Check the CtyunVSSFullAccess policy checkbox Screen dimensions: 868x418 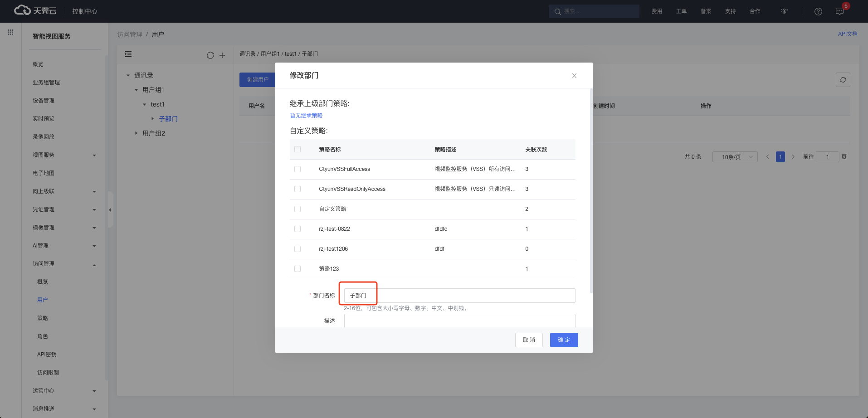pyautogui.click(x=297, y=169)
